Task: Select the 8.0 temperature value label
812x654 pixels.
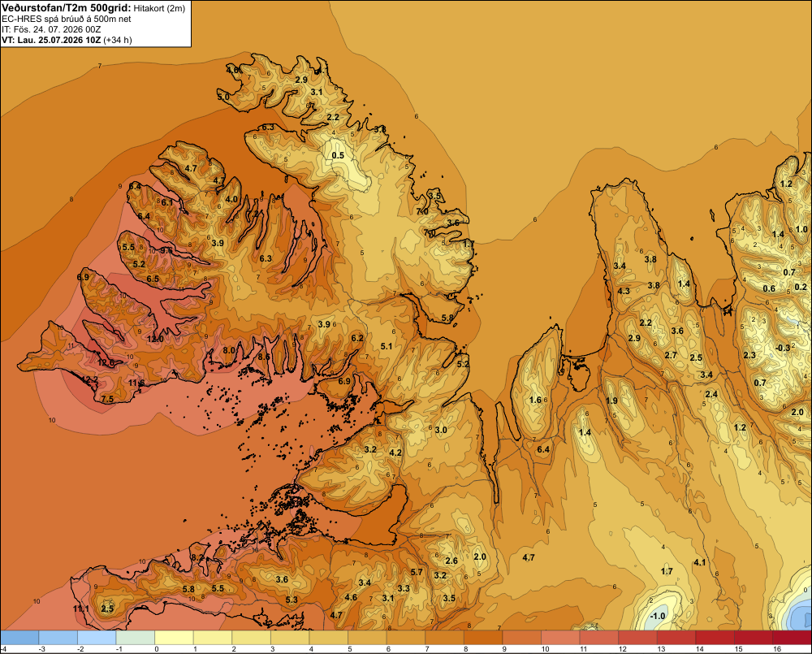Action: (x=229, y=350)
